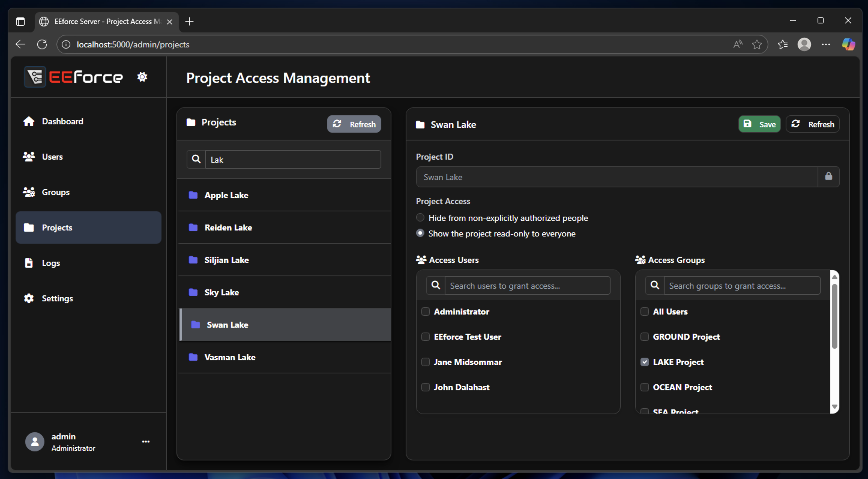This screenshot has height=479, width=868.
Task: Open Settings in sidebar
Action: pyautogui.click(x=88, y=298)
